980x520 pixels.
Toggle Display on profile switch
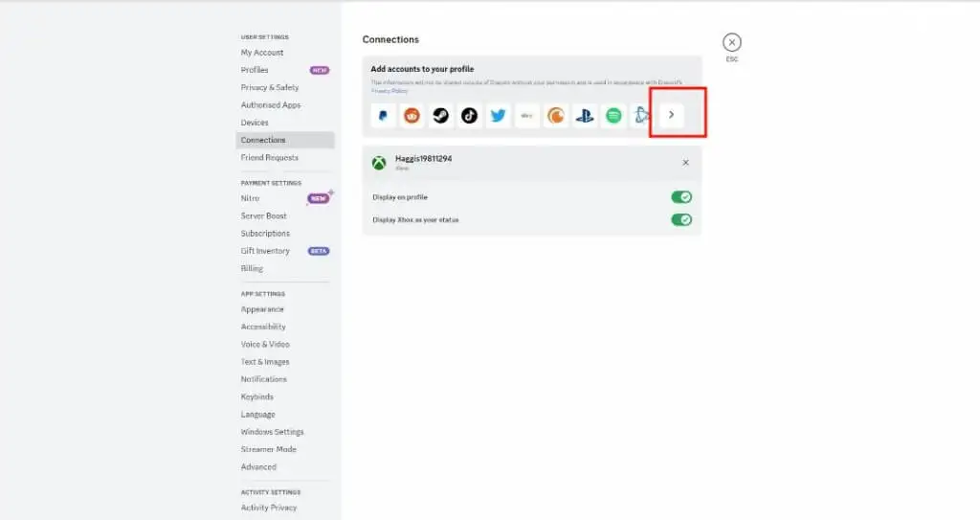pyautogui.click(x=681, y=197)
